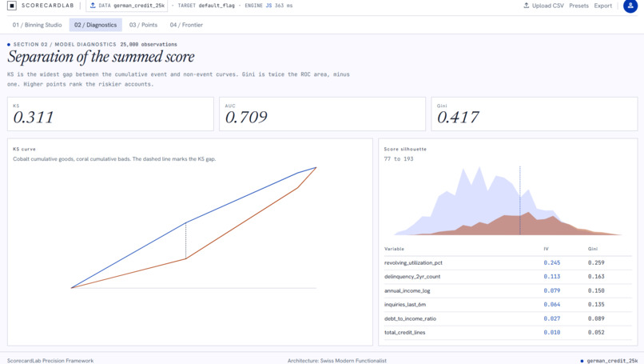This screenshot has height=364, width=644.
Task: Click the AUC value 0.709 card
Action: coord(323,114)
